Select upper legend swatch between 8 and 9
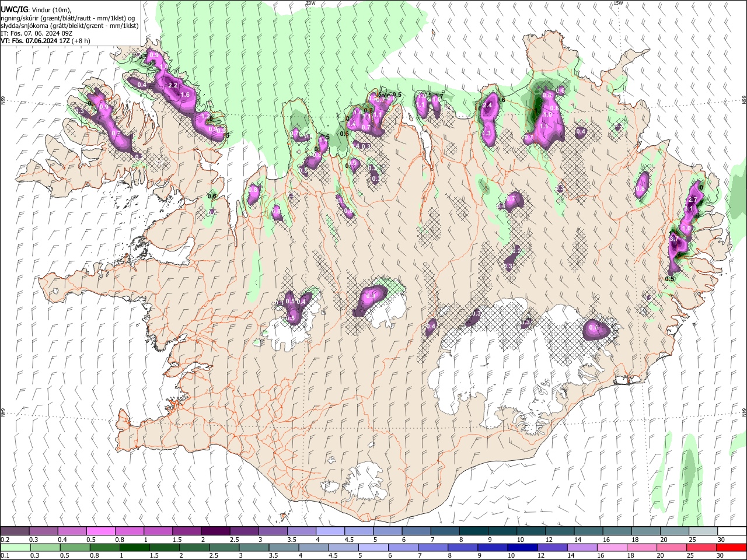The image size is (747, 560). (474, 531)
